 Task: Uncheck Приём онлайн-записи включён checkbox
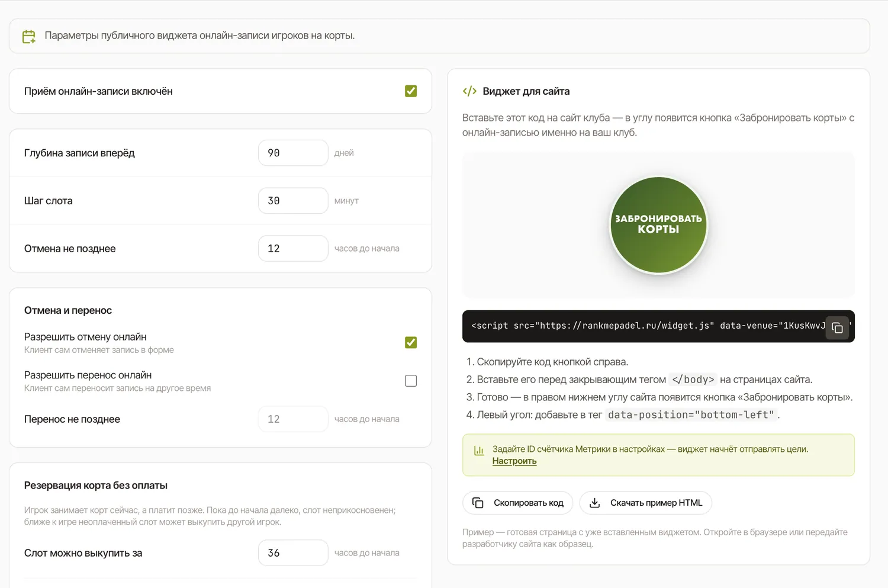(x=411, y=91)
